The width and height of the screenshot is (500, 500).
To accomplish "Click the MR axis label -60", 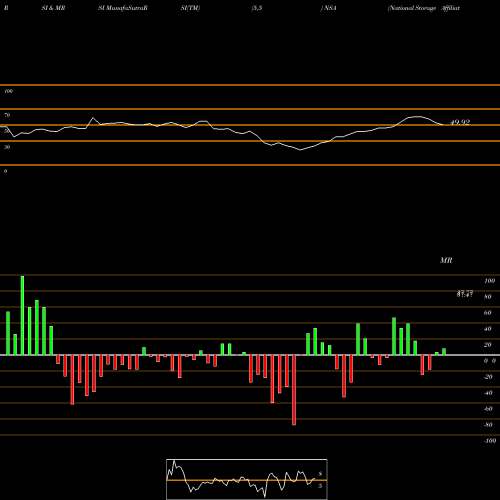I will point(488,409).
